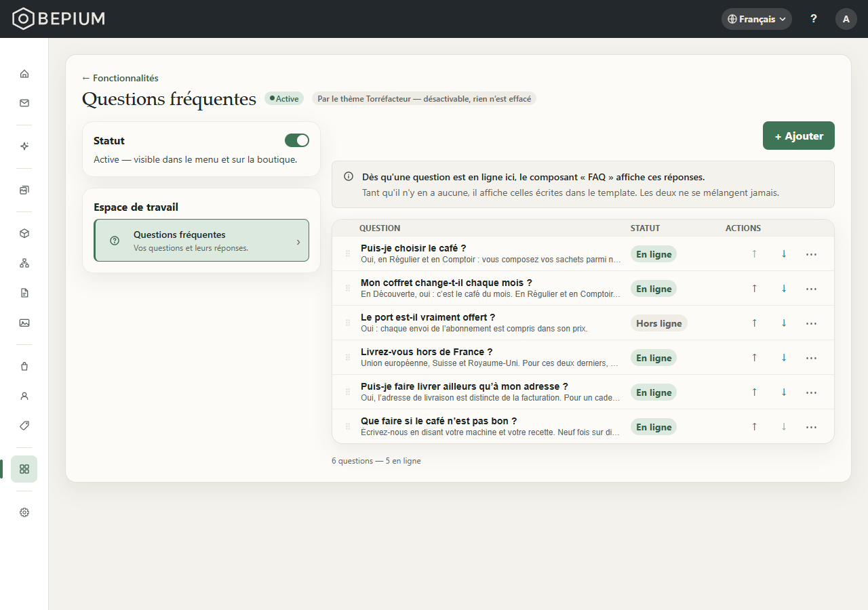Click the "Active" badge beside the title

(284, 99)
